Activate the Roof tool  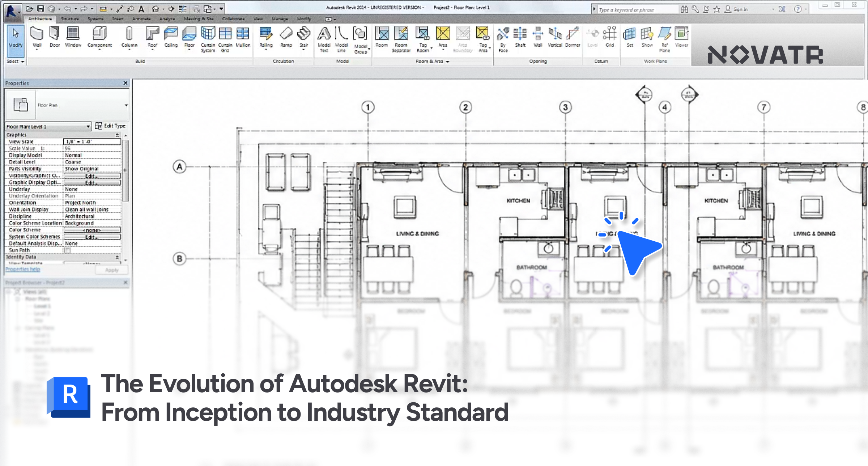(x=152, y=37)
